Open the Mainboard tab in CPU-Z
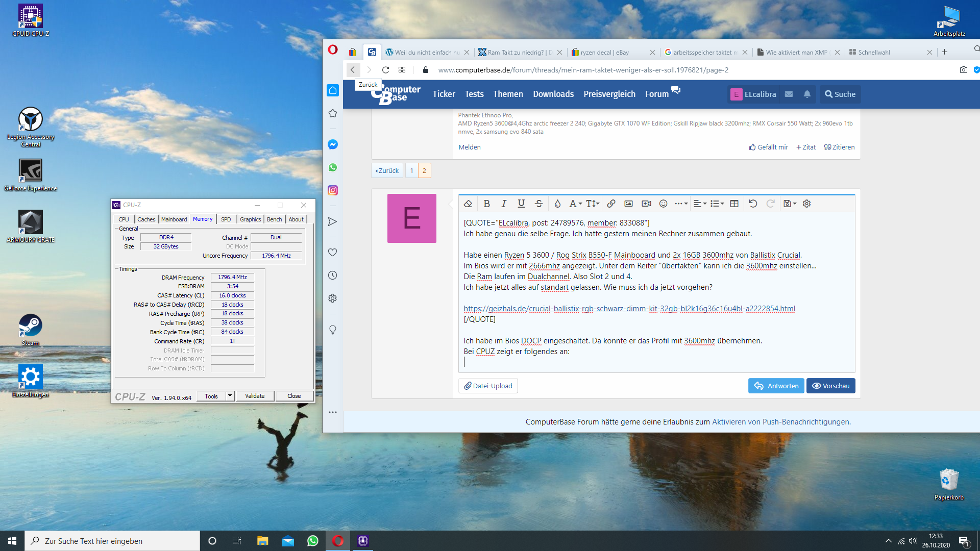 coord(174,219)
